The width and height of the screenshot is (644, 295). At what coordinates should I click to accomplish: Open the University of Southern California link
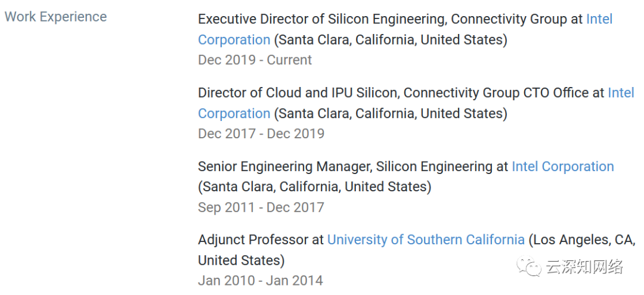[426, 240]
